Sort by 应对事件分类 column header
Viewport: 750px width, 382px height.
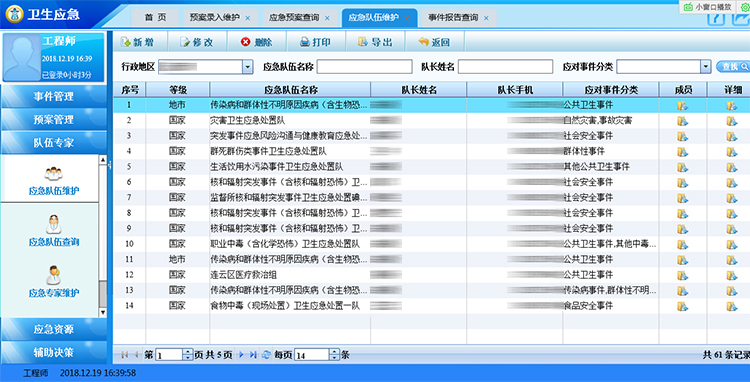(x=611, y=89)
